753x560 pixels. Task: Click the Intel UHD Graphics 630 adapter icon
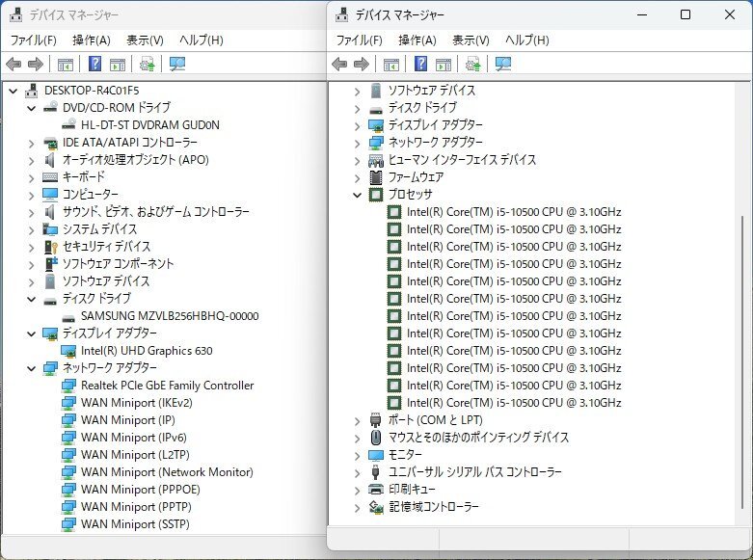(68, 351)
